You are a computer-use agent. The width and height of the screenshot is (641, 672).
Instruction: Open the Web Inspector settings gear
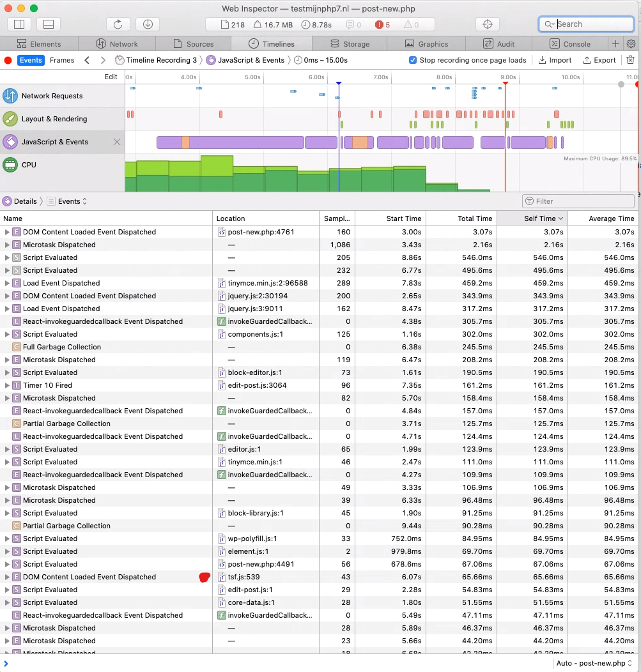pyautogui.click(x=632, y=43)
